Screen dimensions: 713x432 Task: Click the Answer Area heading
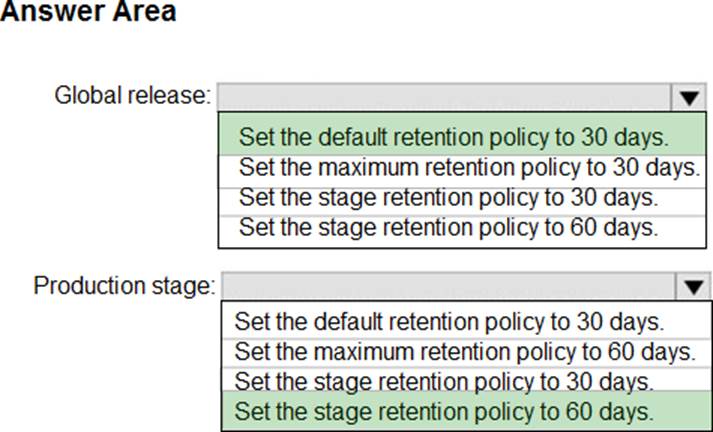point(89,13)
